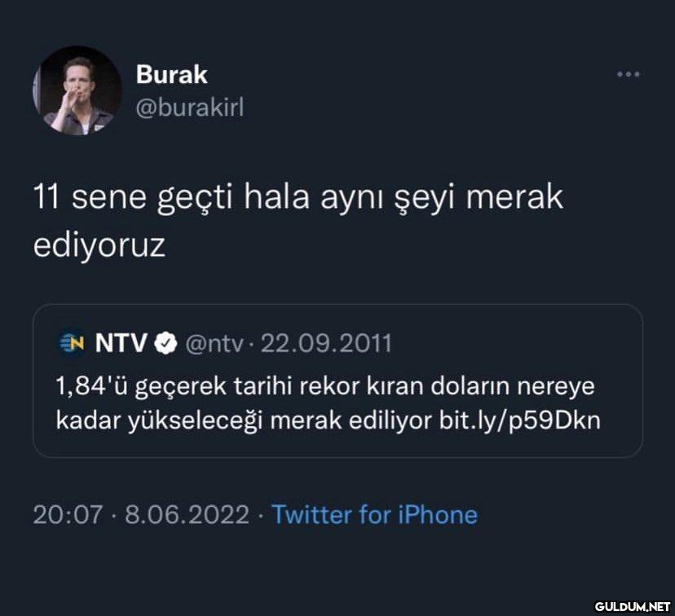The width and height of the screenshot is (675, 616).
Task: Click the 20:07 timestamp
Action: click(68, 514)
